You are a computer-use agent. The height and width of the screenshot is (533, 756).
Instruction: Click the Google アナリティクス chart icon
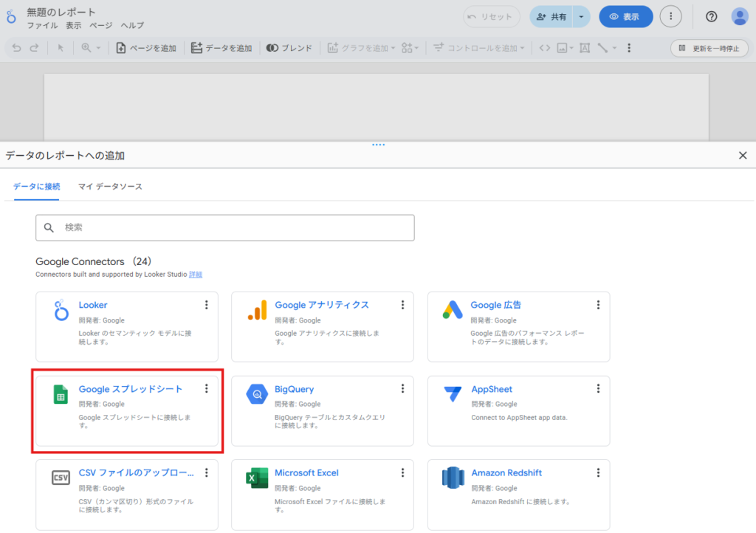coord(256,311)
